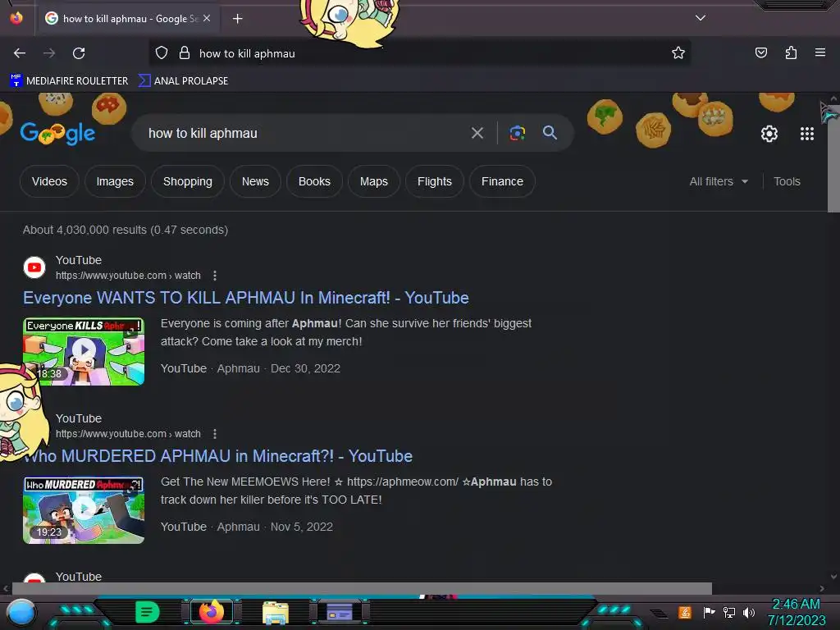Close the Google Search tab
This screenshot has width=840, height=630.
tap(206, 18)
